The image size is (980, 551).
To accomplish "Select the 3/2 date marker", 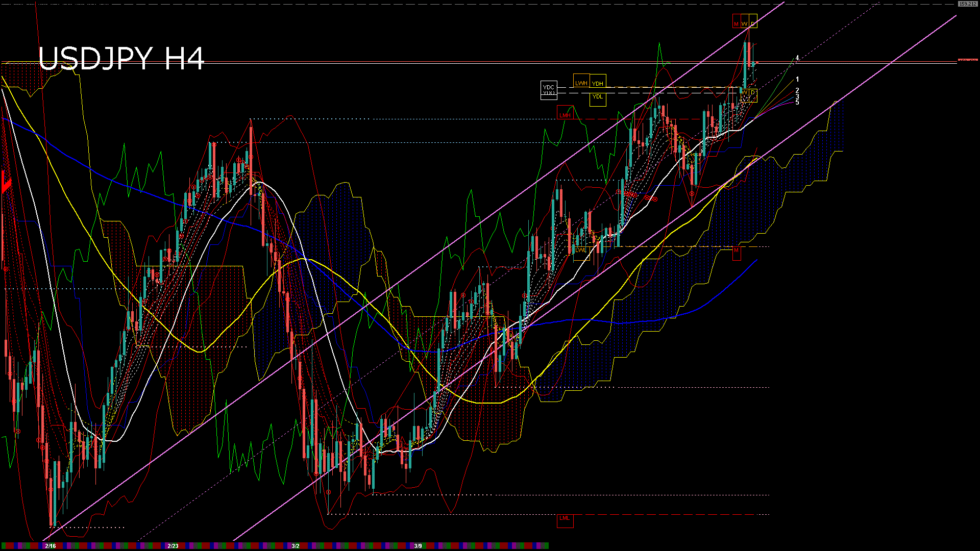I will click(x=296, y=546).
